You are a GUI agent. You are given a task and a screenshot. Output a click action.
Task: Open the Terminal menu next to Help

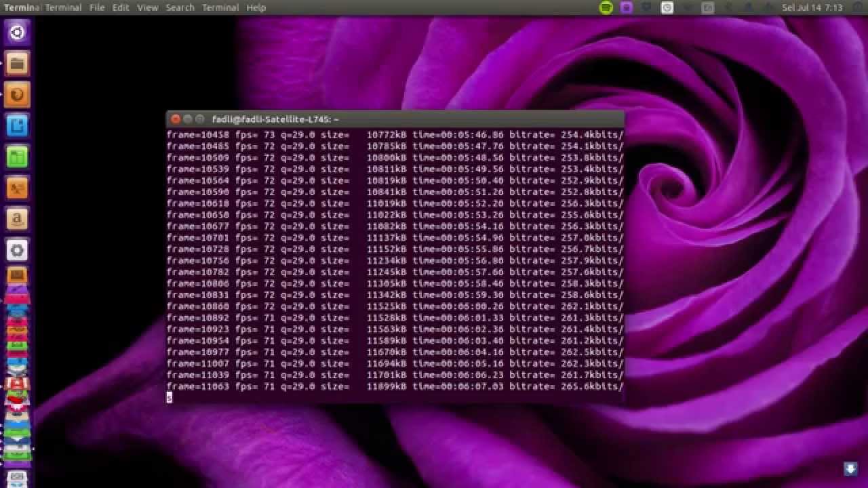pyautogui.click(x=220, y=7)
